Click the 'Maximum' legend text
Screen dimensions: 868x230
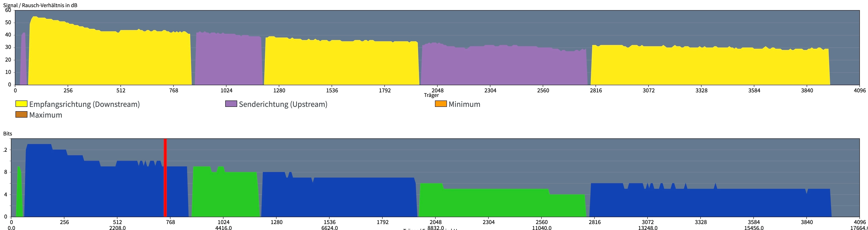point(45,115)
